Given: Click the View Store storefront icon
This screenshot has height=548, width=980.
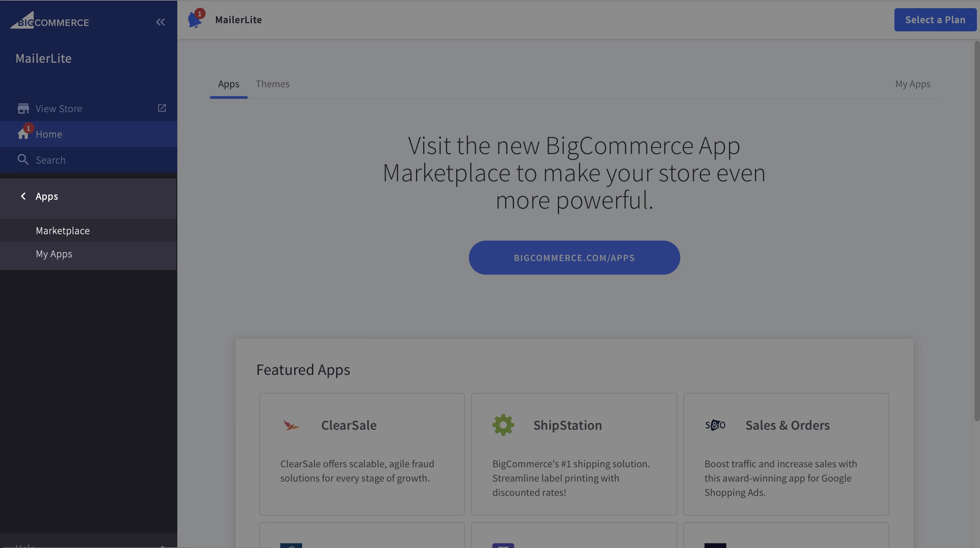Looking at the screenshot, I should [x=23, y=109].
